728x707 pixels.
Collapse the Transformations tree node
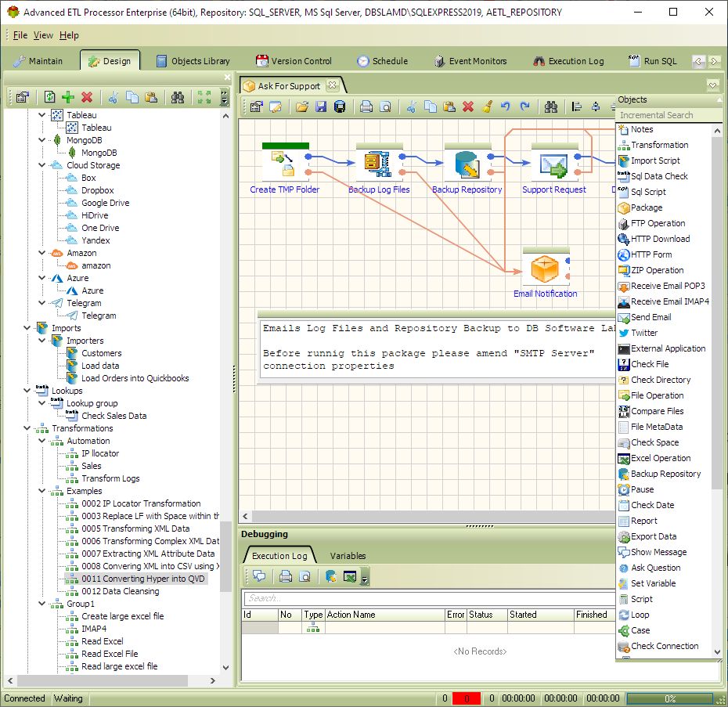click(27, 428)
